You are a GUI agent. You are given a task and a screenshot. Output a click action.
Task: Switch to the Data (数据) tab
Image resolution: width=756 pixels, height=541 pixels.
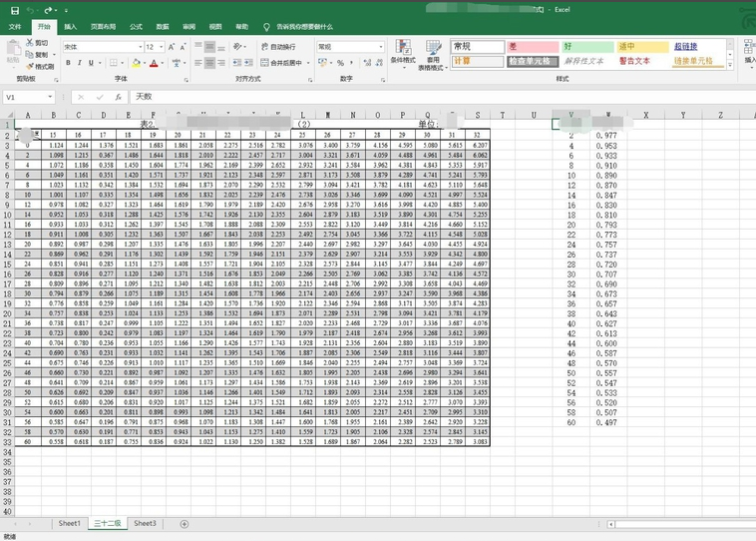163,27
